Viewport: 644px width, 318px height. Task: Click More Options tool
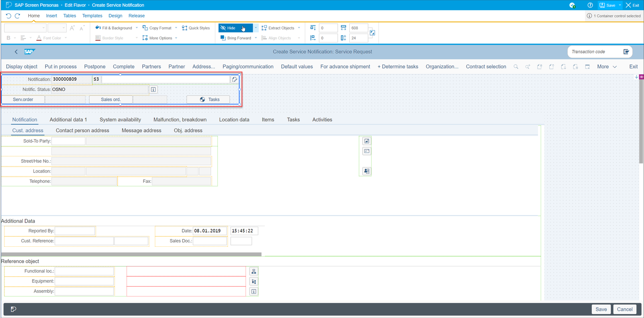pos(157,38)
